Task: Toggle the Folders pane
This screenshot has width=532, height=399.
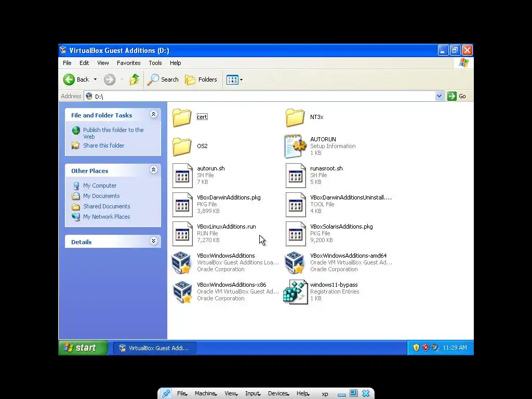Action: point(201,79)
